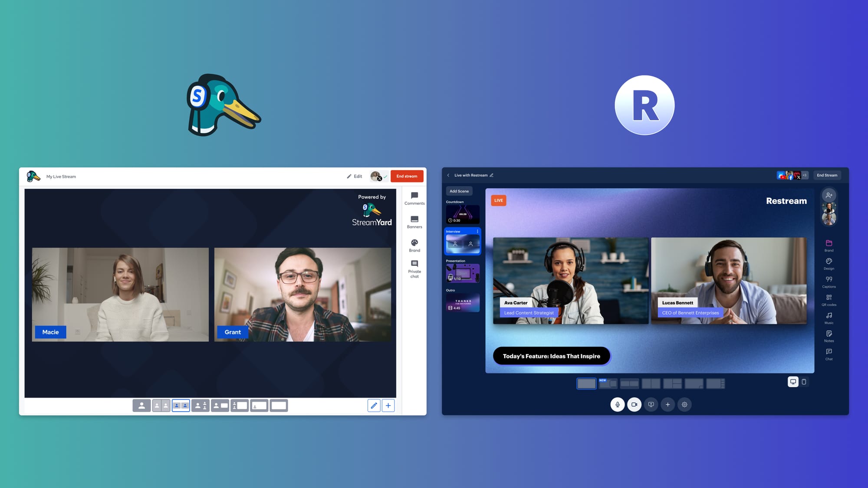Open the Design tab in Restream sidebar
The height and width of the screenshot is (488, 868).
click(x=829, y=264)
